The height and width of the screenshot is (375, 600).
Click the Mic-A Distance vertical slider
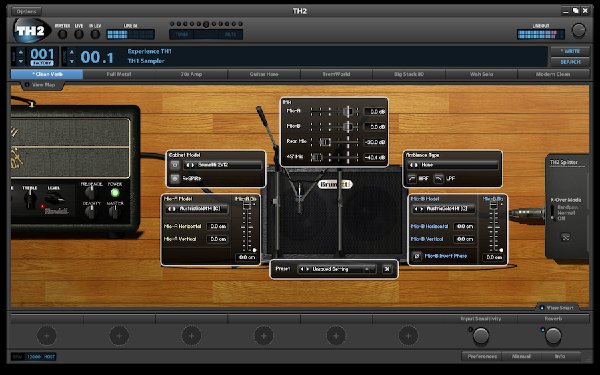(247, 227)
